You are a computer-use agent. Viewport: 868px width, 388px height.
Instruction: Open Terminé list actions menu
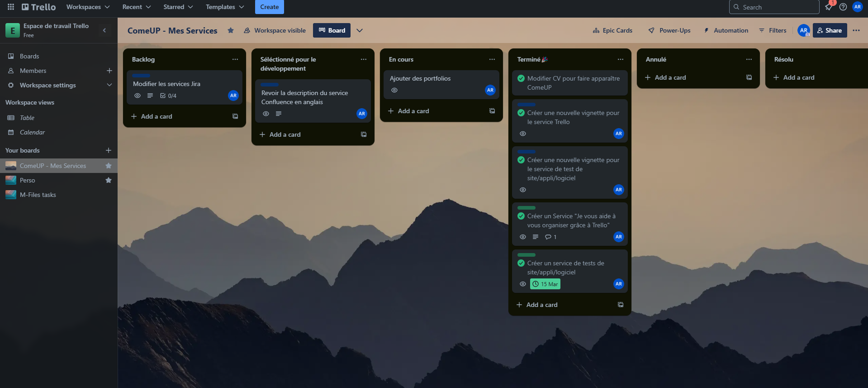[621, 59]
